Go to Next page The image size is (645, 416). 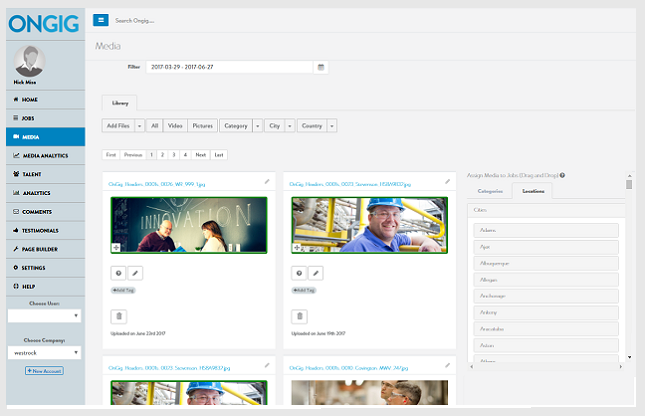point(201,155)
